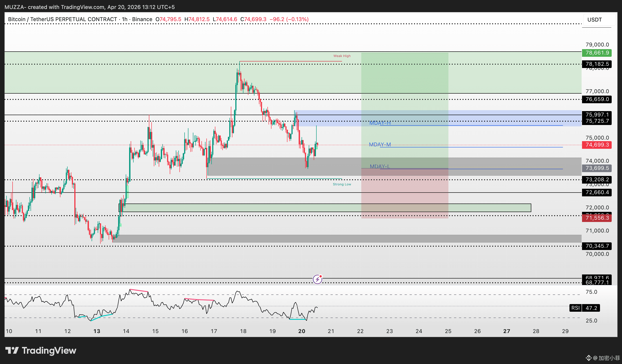Select the Weak High text label
Image resolution: width=622 pixels, height=364 pixels.
pos(342,56)
